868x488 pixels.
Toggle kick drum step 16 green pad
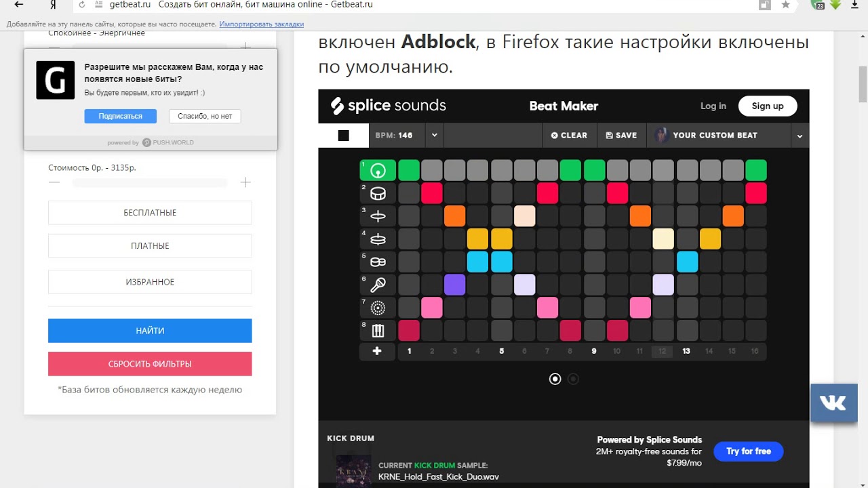click(x=756, y=170)
